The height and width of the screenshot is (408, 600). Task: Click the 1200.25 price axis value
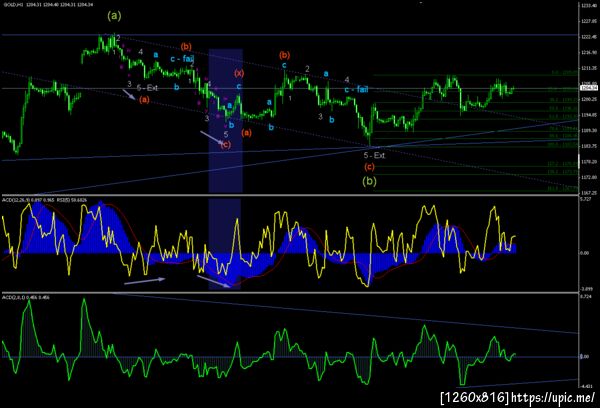[589, 99]
